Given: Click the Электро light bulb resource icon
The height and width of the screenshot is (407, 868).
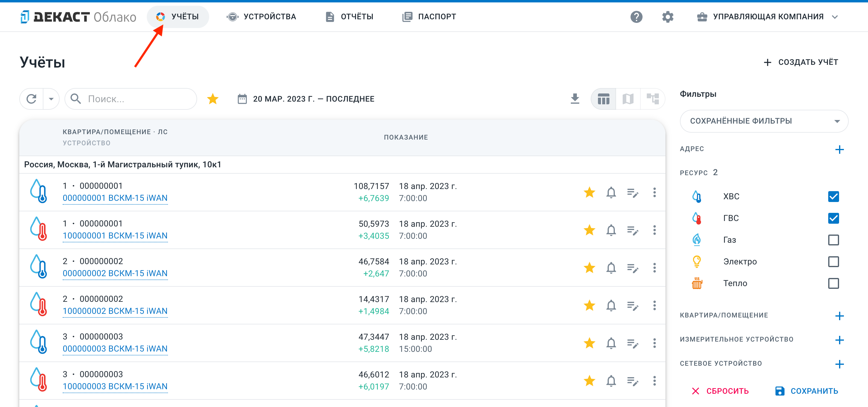Looking at the screenshot, I should (697, 261).
